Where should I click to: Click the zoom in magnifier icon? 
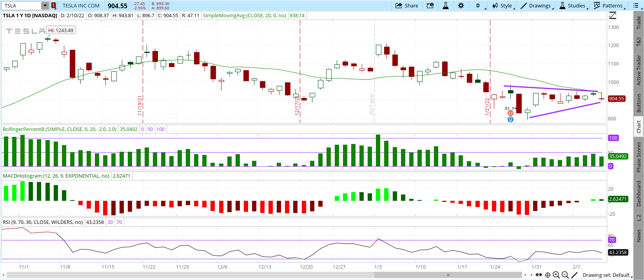(556, 275)
